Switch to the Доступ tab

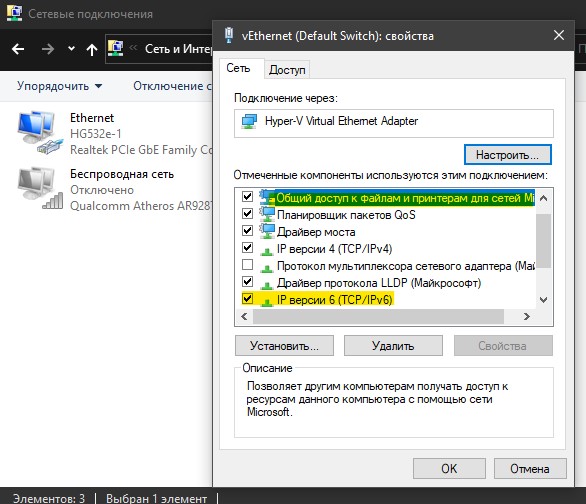click(287, 70)
